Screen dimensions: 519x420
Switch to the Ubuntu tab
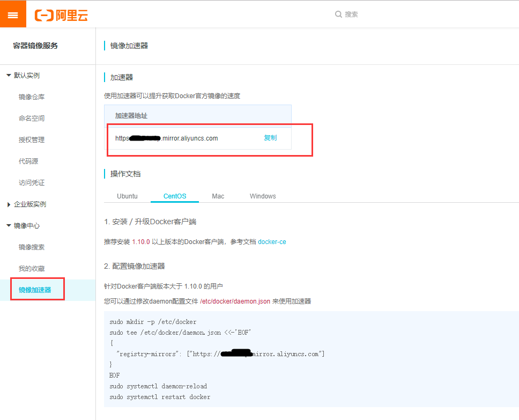coord(127,196)
